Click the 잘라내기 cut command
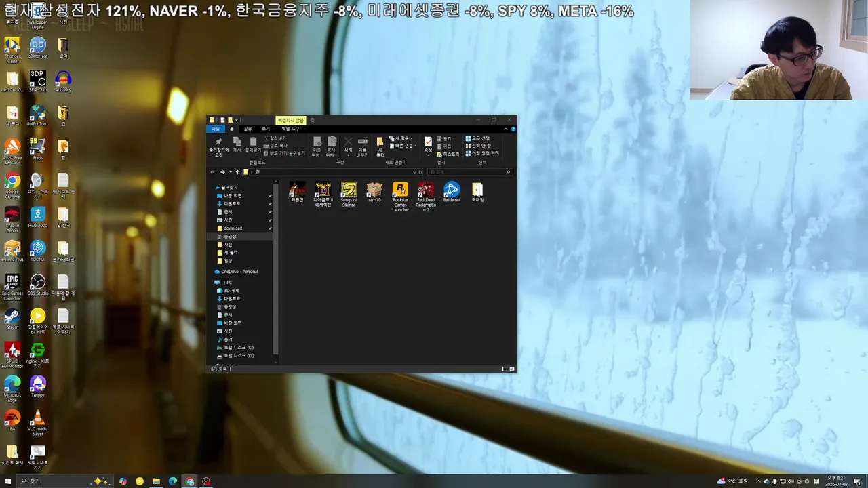The image size is (868, 488). tap(275, 138)
